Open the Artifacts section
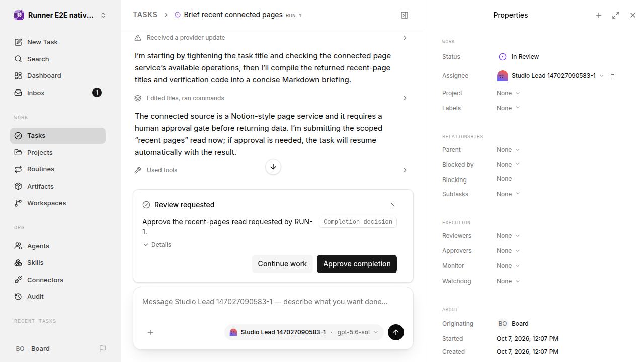644x362 pixels. [x=58, y=186]
